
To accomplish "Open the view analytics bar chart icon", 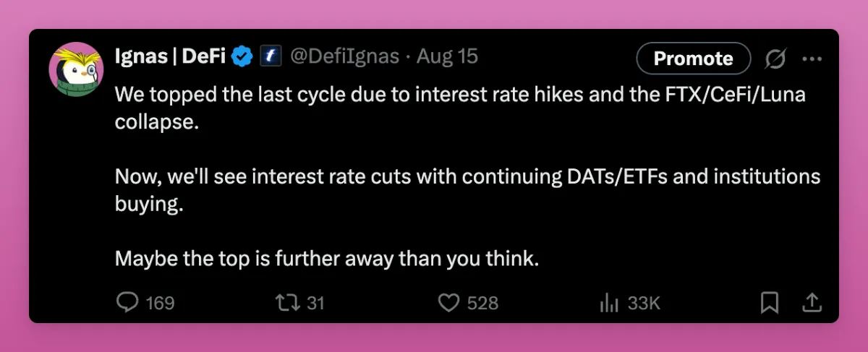I will (x=609, y=302).
